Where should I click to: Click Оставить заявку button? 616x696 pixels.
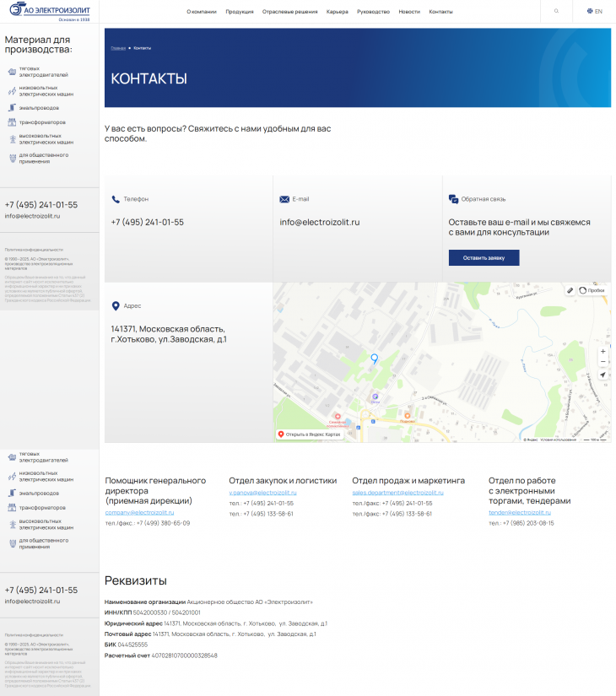pos(484,258)
